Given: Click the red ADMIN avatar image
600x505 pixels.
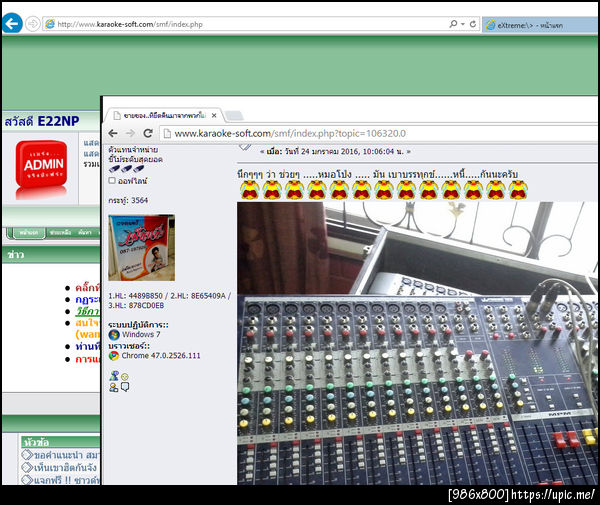Looking at the screenshot, I should click(41, 169).
